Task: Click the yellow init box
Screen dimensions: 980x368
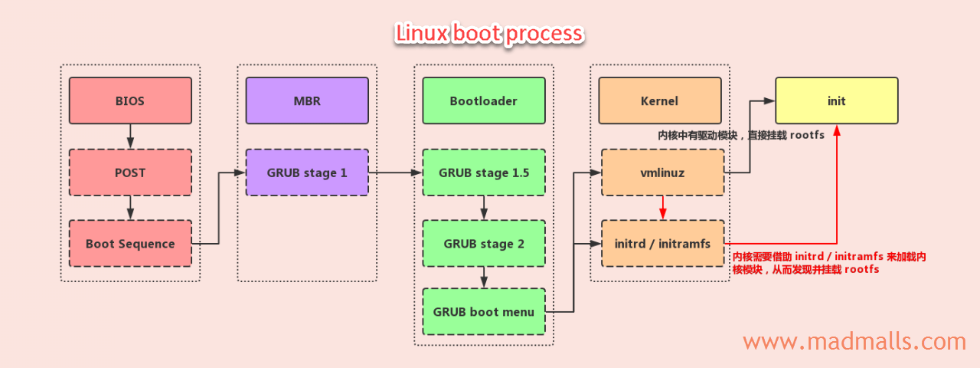Action: pos(837,100)
